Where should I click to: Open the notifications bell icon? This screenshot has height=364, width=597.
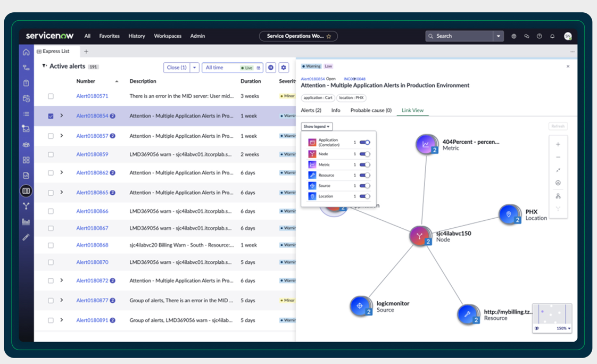[552, 36]
